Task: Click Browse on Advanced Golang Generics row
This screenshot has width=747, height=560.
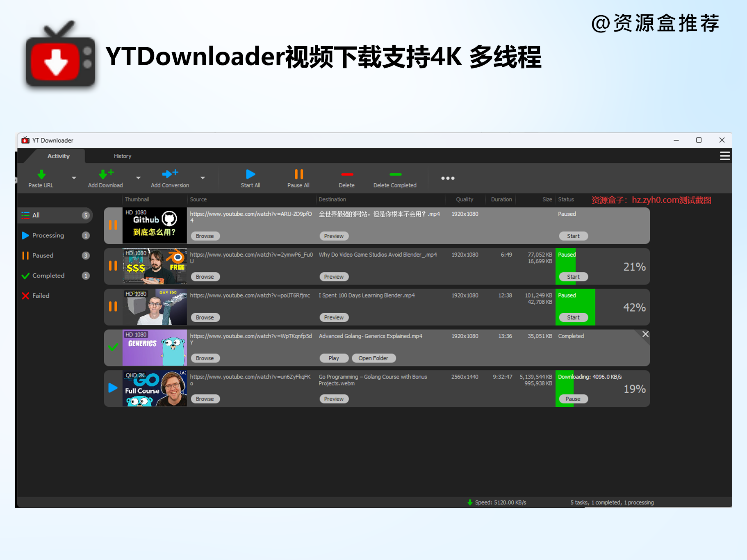Action: (205, 358)
